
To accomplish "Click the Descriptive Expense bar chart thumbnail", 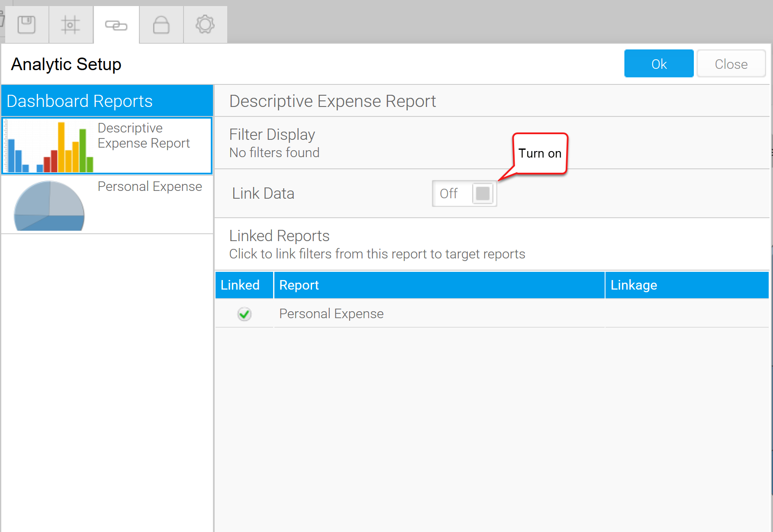I will (48, 146).
